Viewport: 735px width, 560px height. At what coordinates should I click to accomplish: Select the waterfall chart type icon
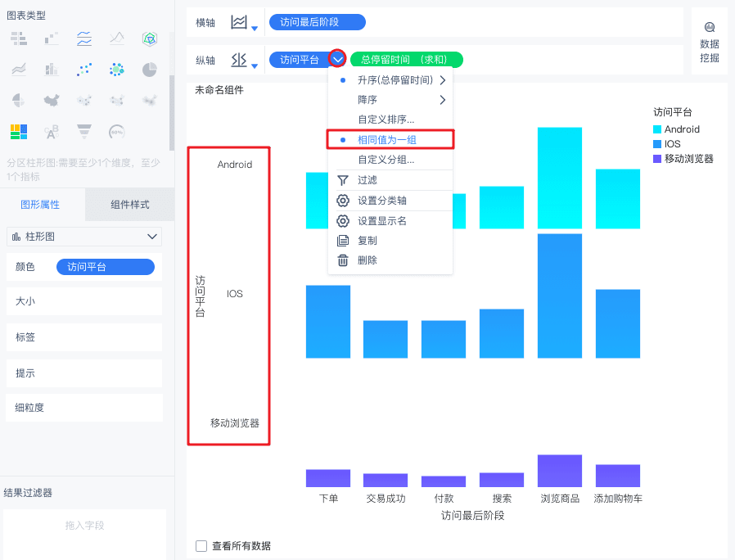(52, 38)
